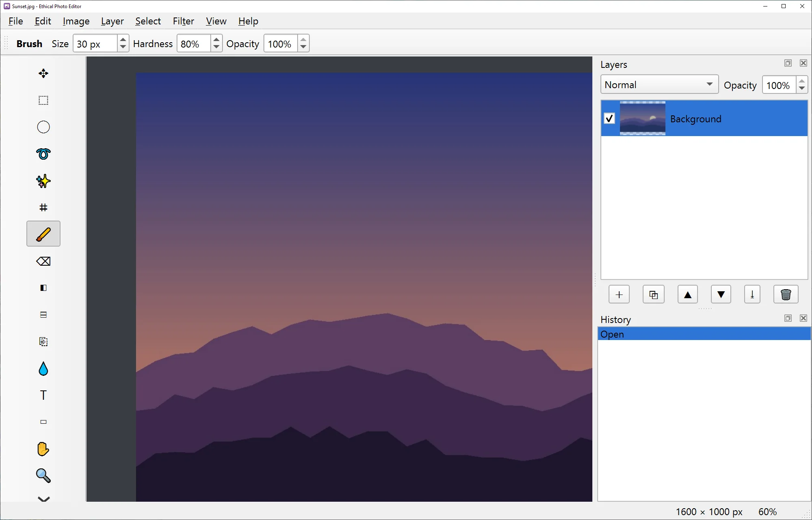Viewport: 812px width, 520px height.
Task: Select the Rectangle shape tool
Action: (x=43, y=422)
